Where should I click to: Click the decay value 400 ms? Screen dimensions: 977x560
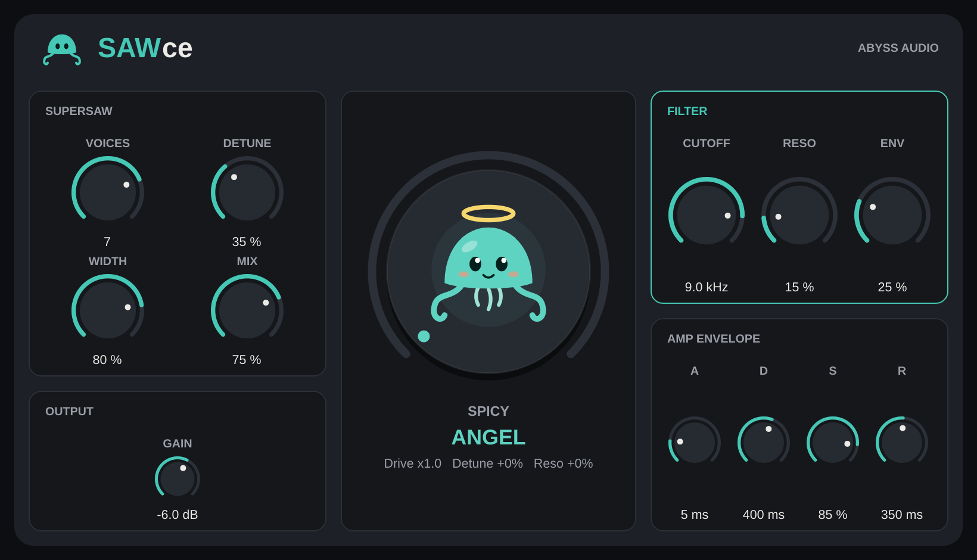(x=764, y=515)
